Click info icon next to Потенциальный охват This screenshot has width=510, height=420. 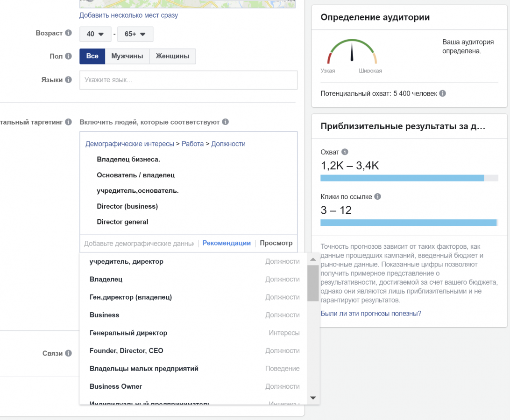click(x=442, y=93)
